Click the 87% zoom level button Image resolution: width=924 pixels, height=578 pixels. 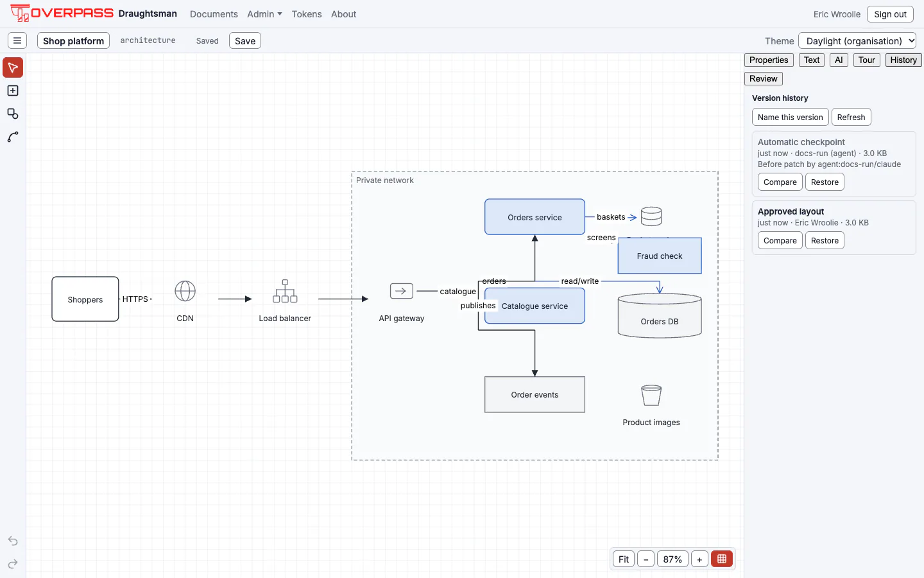672,559
